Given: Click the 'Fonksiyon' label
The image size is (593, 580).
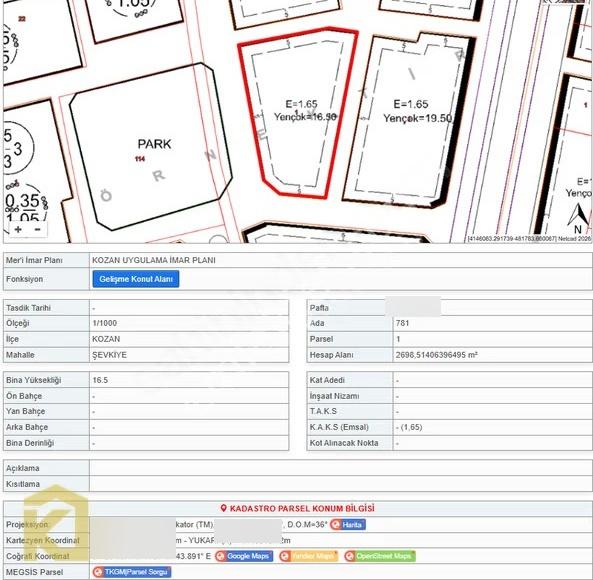Looking at the screenshot, I should click(24, 279).
